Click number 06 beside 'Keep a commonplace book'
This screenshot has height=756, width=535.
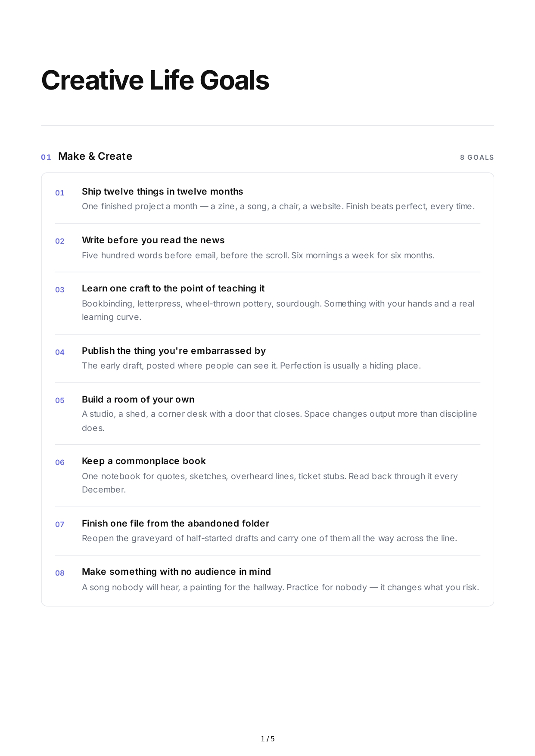(60, 462)
